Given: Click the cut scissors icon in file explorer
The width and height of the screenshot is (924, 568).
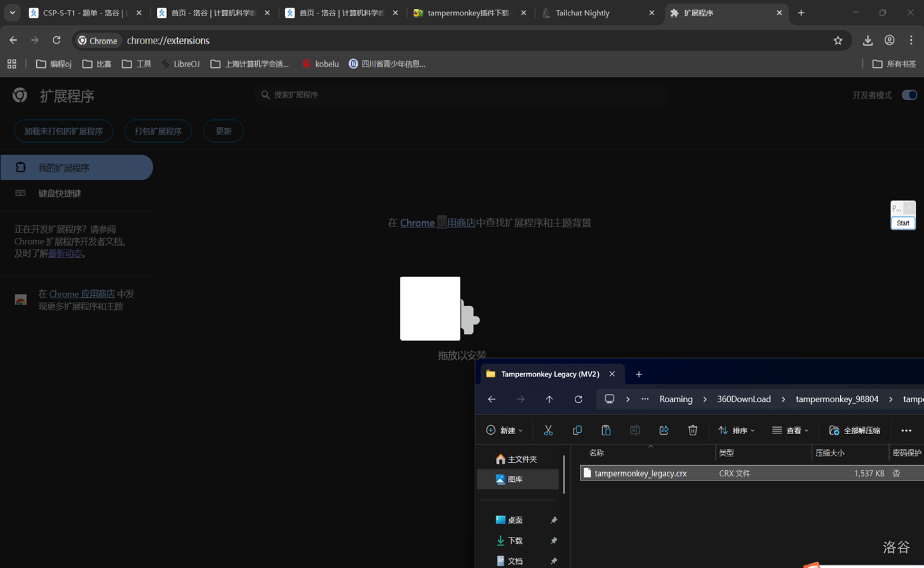Looking at the screenshot, I should (548, 430).
